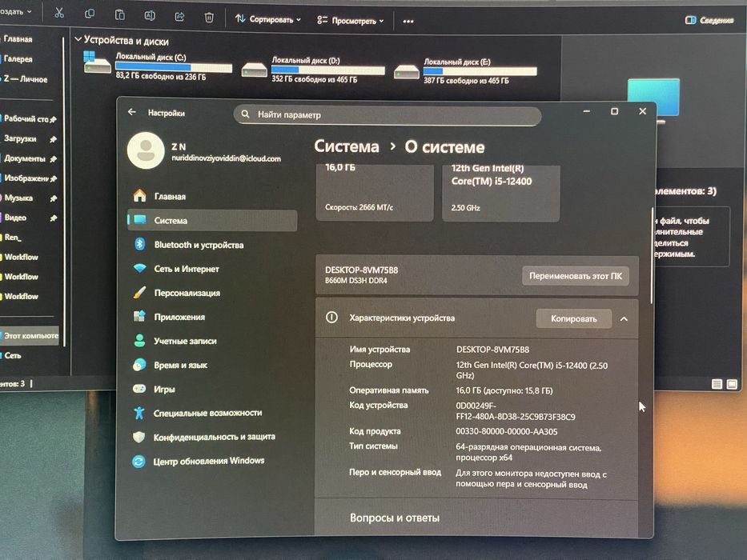
Task: Open Учетные записи settings
Action: [x=212, y=341]
